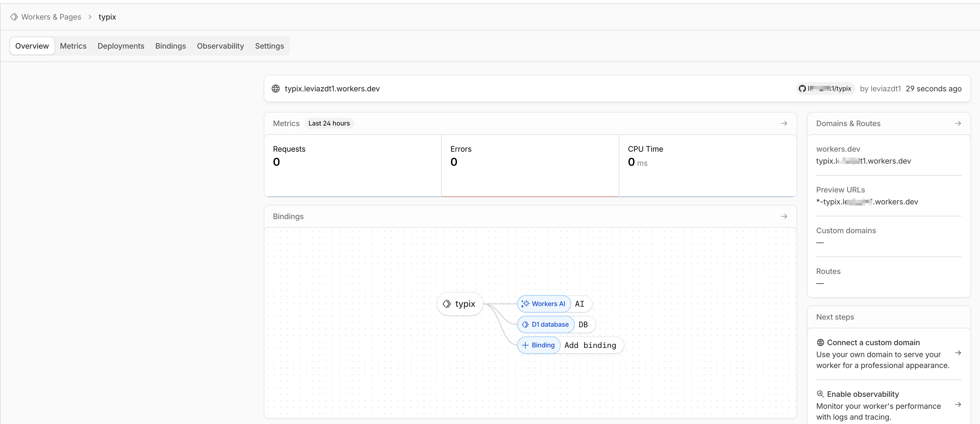Open the Workers & Pages breadcrumb link

point(51,17)
